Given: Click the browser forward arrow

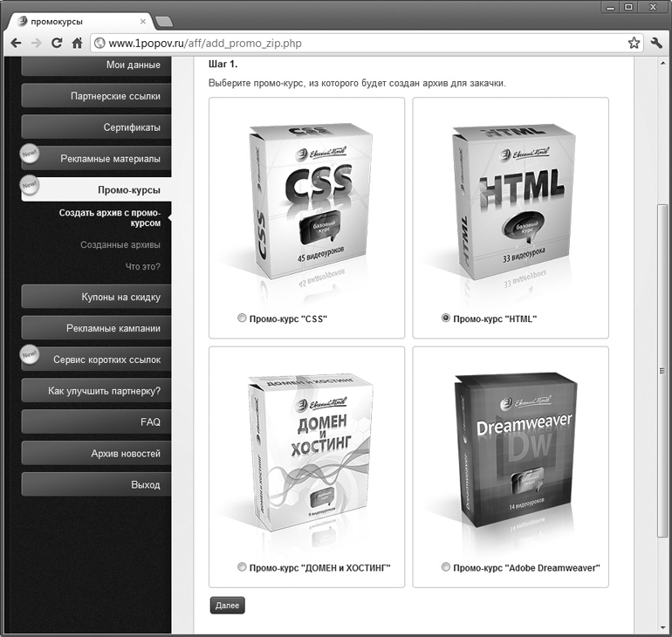Looking at the screenshot, I should coord(37,43).
